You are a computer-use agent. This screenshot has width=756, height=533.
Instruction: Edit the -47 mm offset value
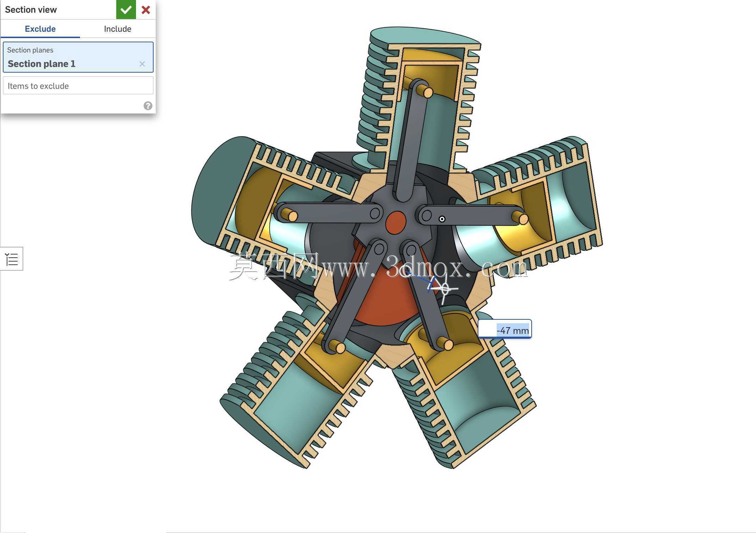(504, 330)
